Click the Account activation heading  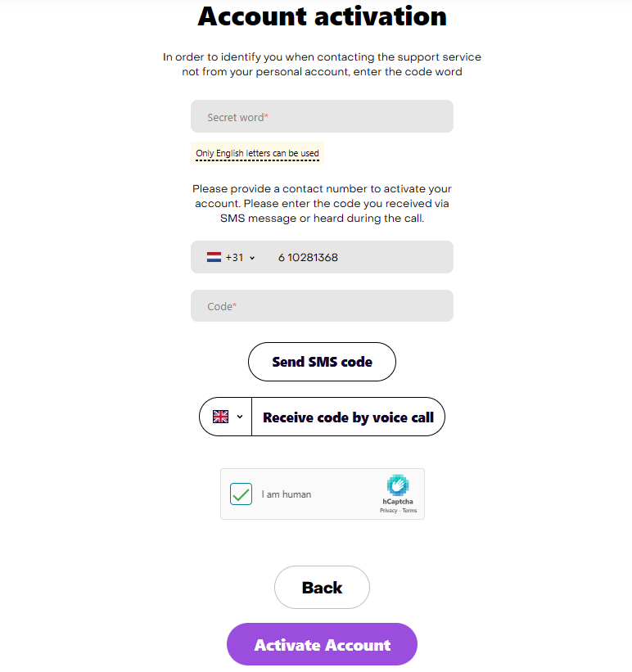click(x=323, y=16)
